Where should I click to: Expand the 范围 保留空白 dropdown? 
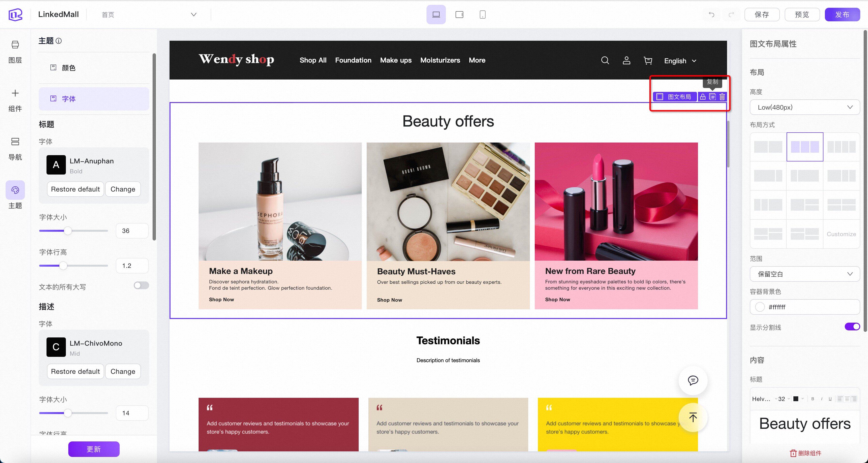(x=805, y=274)
